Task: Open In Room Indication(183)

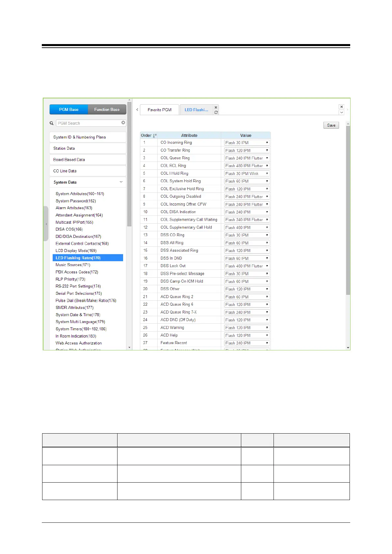Action: click(76, 336)
